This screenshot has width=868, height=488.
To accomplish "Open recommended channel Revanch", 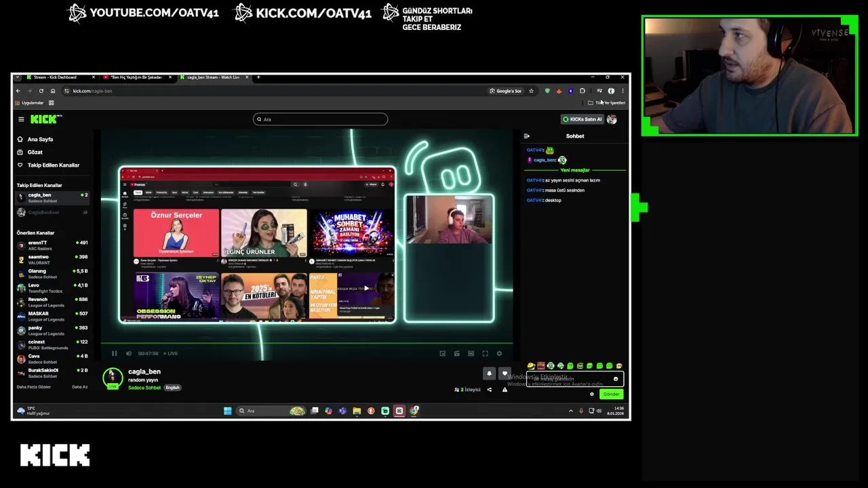I will (52, 302).
